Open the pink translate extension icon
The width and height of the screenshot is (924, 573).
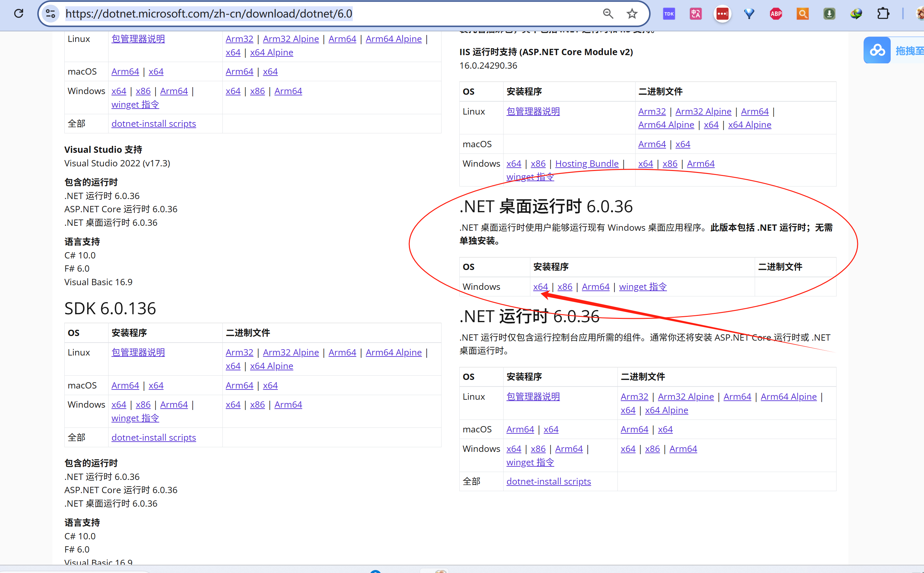[x=695, y=14]
